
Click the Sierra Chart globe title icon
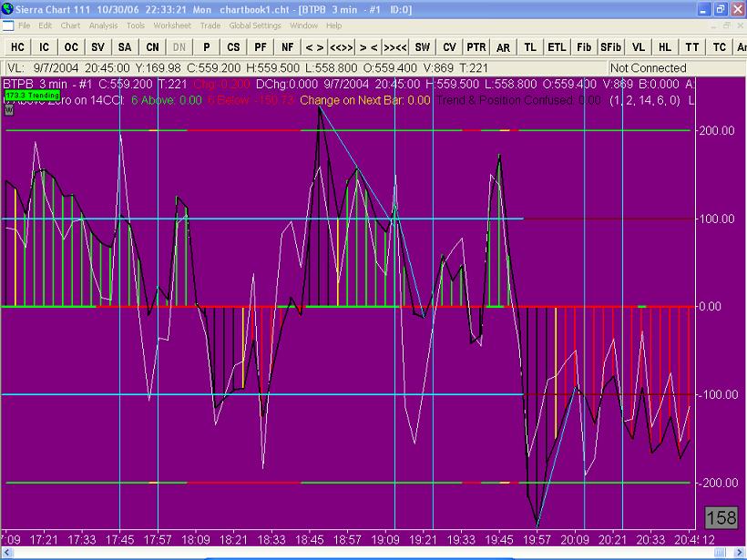[7, 9]
